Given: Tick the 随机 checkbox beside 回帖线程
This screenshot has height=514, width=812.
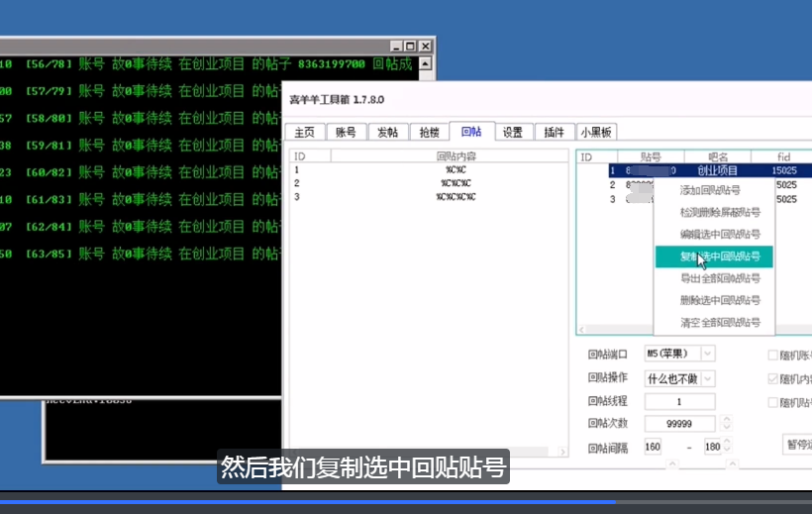Looking at the screenshot, I should coord(772,402).
